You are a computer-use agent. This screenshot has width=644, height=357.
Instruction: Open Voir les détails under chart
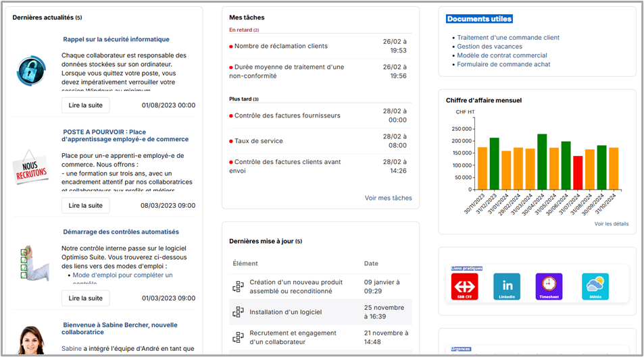click(x=611, y=223)
